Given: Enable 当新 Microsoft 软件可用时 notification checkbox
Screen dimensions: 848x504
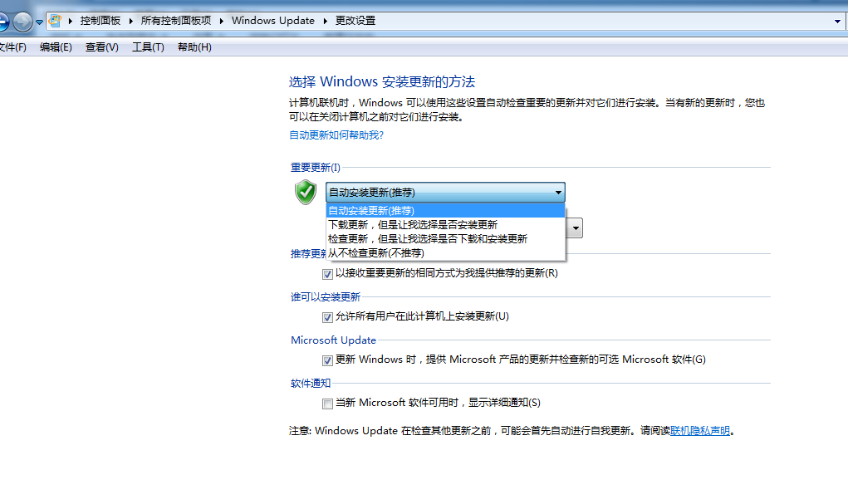Looking at the screenshot, I should pyautogui.click(x=327, y=404).
